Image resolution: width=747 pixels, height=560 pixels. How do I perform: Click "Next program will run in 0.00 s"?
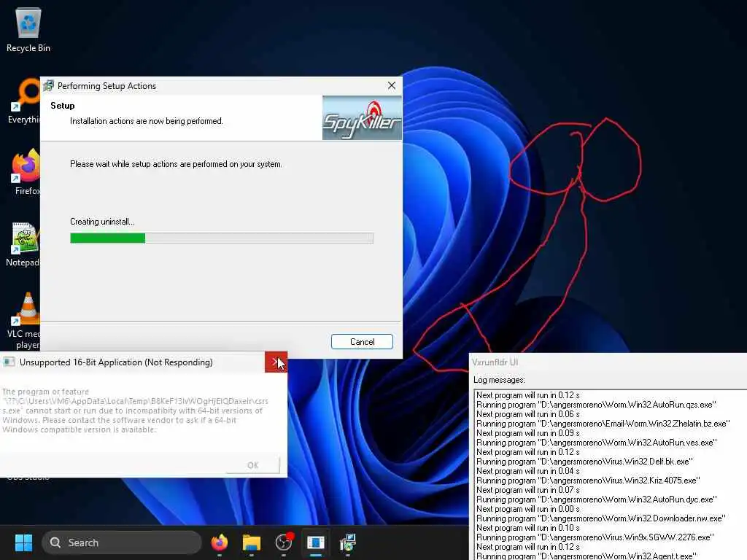point(528,509)
